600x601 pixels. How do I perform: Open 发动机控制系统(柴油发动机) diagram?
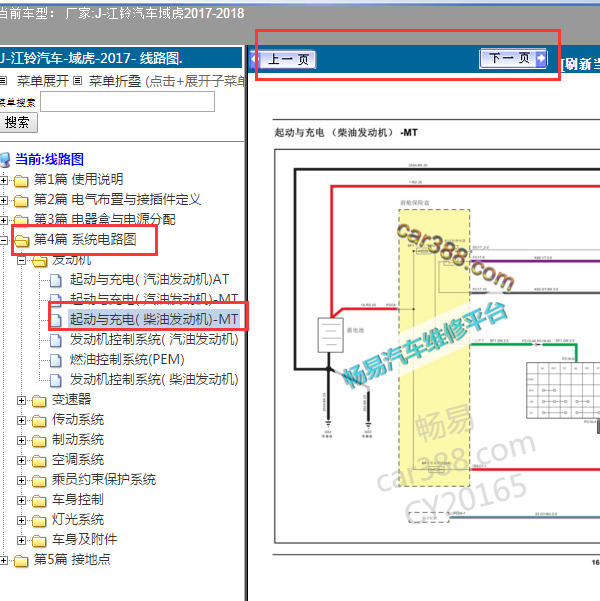(154, 379)
